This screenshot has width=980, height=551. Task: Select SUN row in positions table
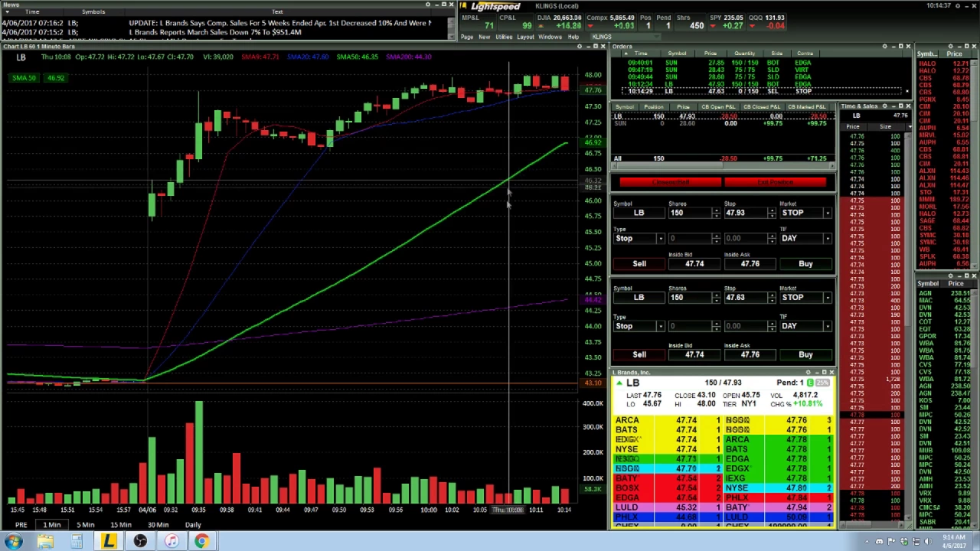(724, 123)
